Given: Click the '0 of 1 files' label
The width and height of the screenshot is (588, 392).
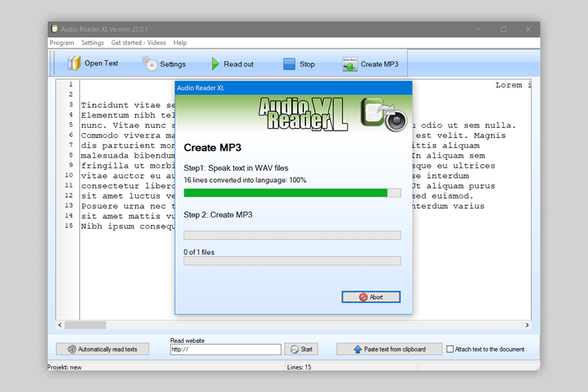Looking at the screenshot, I should pyautogui.click(x=198, y=252).
